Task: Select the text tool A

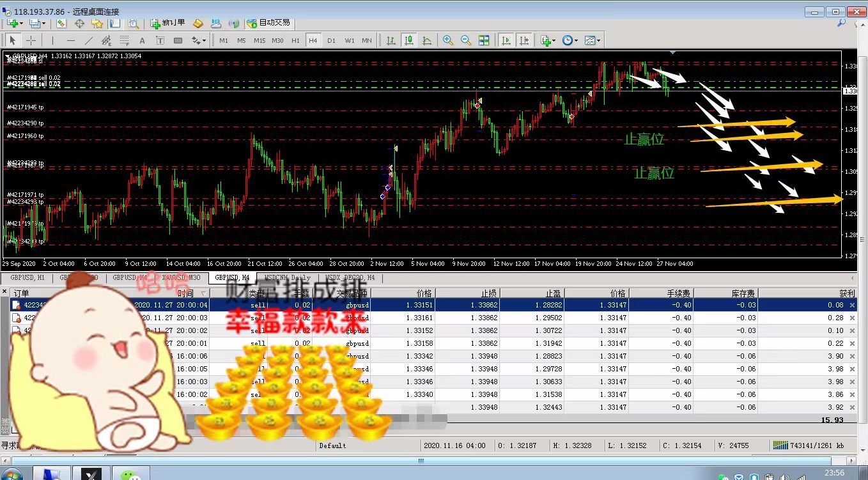Action: 142,40
